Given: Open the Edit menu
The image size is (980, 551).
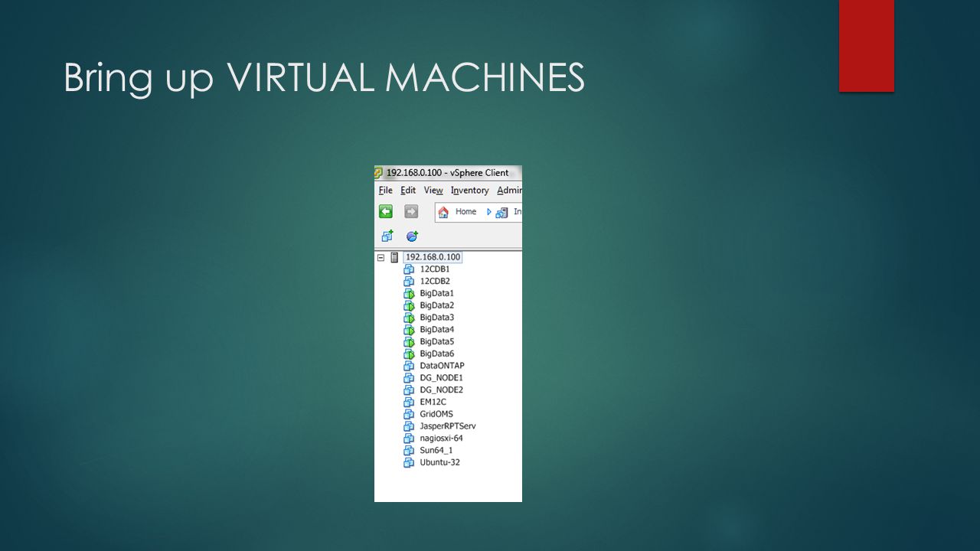Looking at the screenshot, I should coord(408,191).
